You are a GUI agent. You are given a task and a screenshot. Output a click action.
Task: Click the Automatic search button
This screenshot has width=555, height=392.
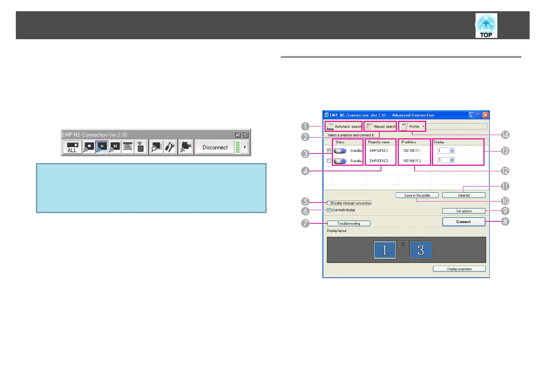344,126
